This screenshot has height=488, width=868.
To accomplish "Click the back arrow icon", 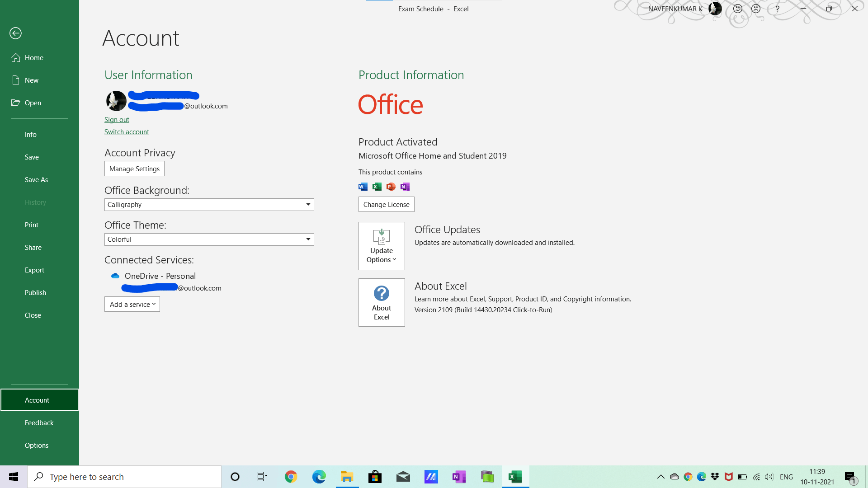I will 15,33.
